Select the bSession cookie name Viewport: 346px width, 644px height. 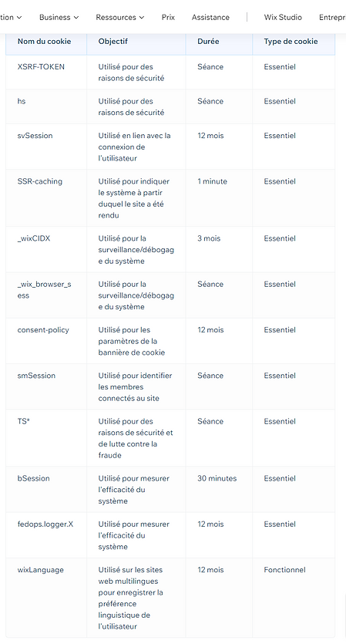(33, 478)
